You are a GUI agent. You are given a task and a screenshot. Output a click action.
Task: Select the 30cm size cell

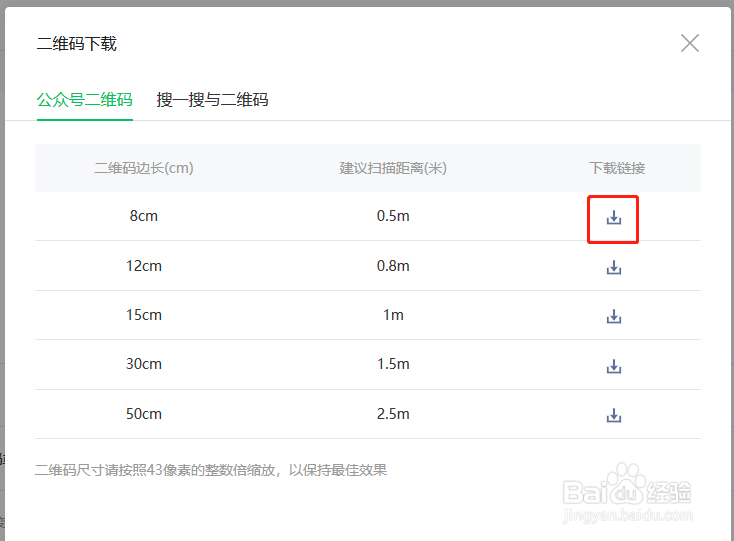(144, 364)
